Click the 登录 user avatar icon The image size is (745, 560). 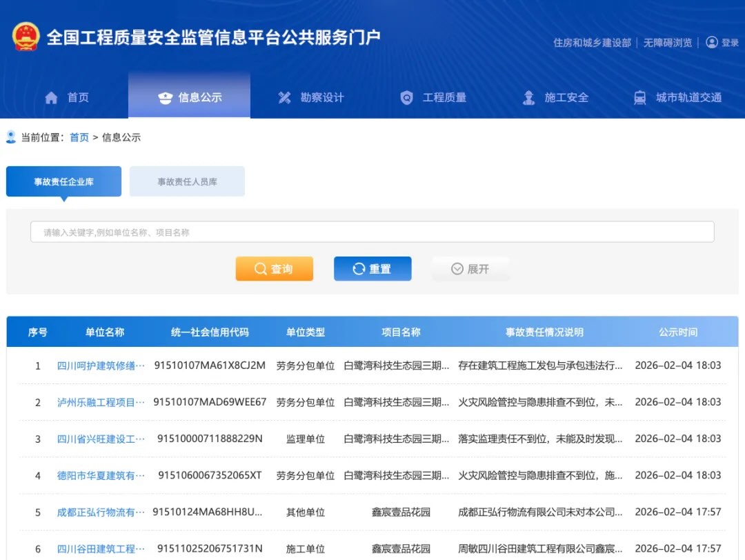coord(712,42)
